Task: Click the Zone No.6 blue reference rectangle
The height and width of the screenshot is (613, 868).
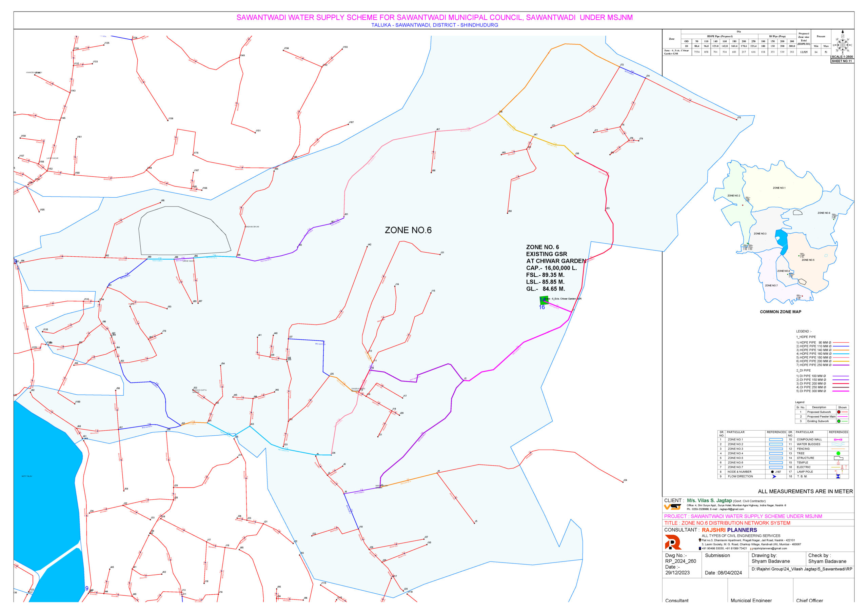Action: [776, 462]
